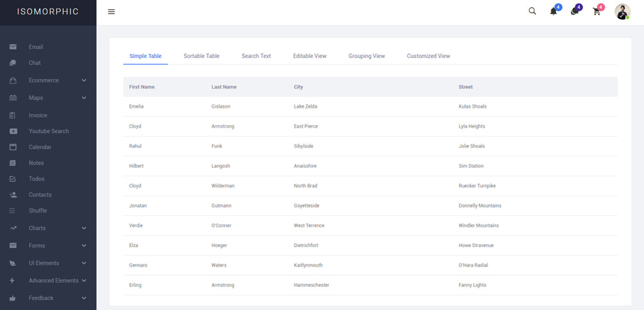Click the UI Elements leaf icon
Screen dimensions: 644x310
(x=12, y=263)
